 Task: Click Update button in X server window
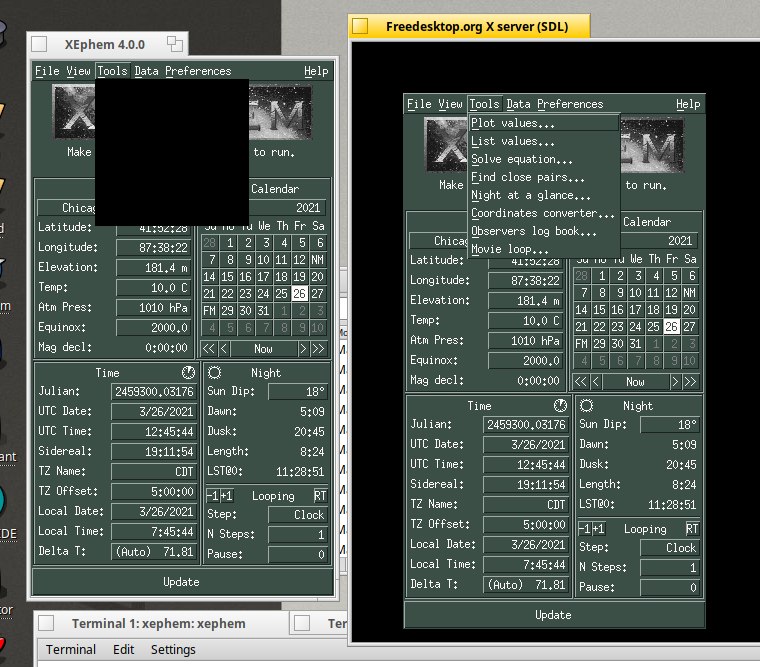[x=554, y=615]
